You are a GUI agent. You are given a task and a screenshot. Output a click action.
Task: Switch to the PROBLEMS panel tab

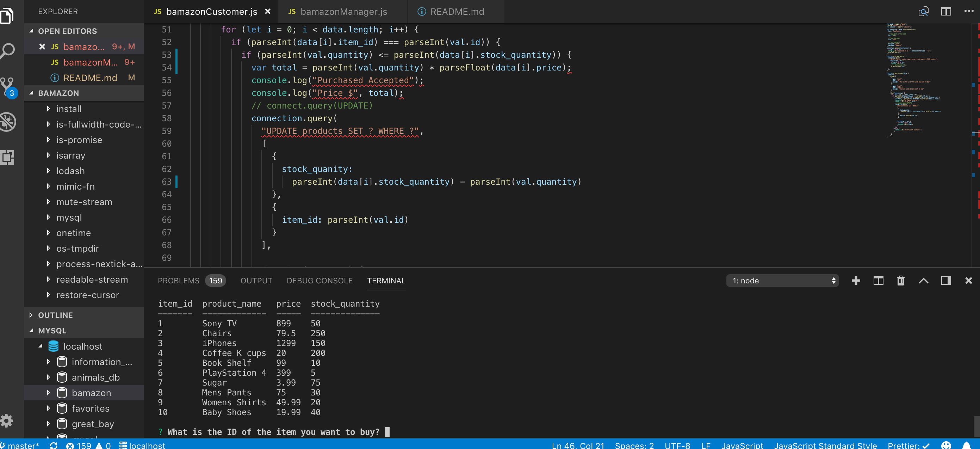point(179,281)
